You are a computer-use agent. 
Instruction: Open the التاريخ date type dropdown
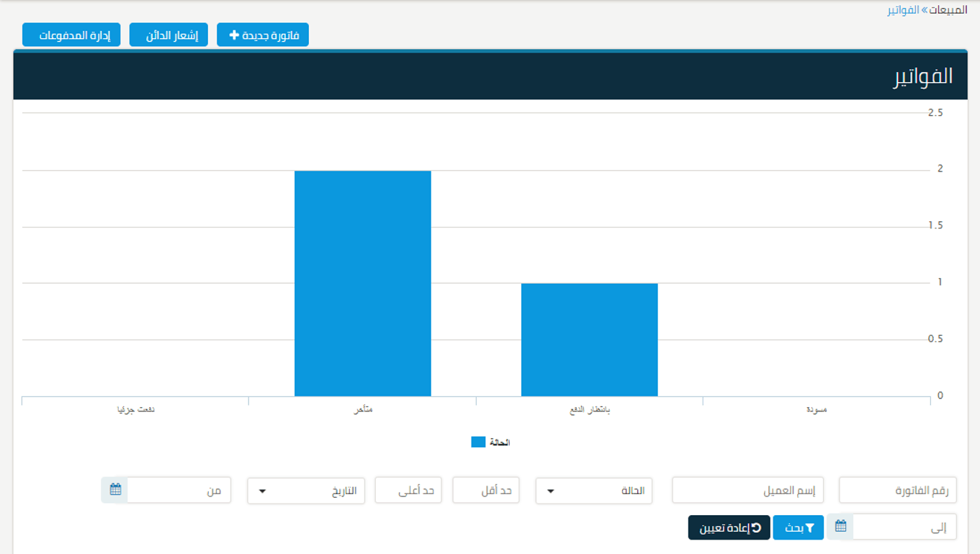click(x=306, y=491)
